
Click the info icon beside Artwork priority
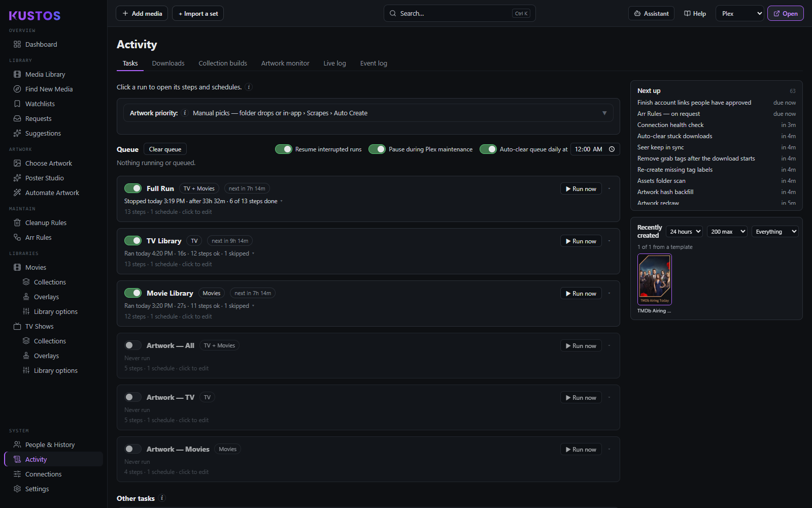[185, 113]
